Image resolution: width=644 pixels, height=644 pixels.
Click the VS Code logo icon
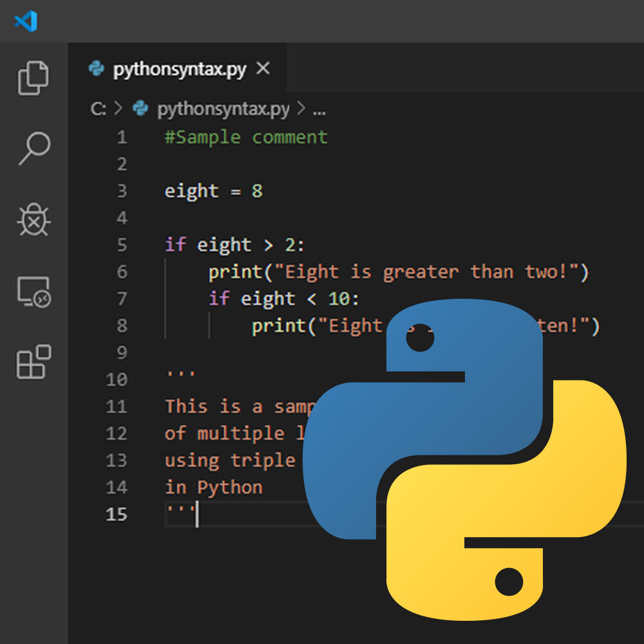click(x=26, y=21)
